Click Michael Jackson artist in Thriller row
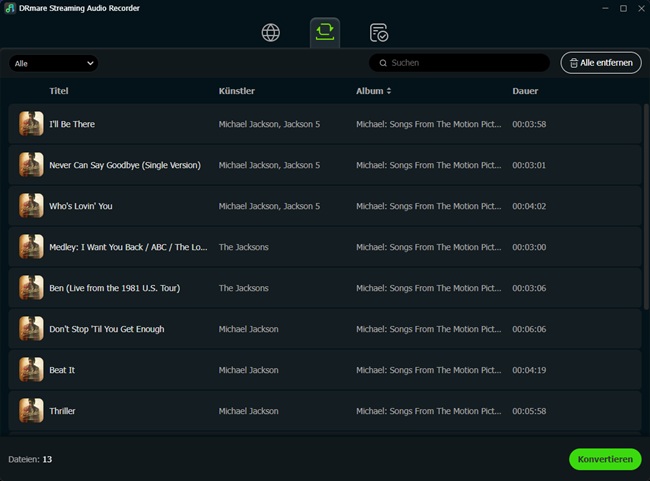 [248, 411]
